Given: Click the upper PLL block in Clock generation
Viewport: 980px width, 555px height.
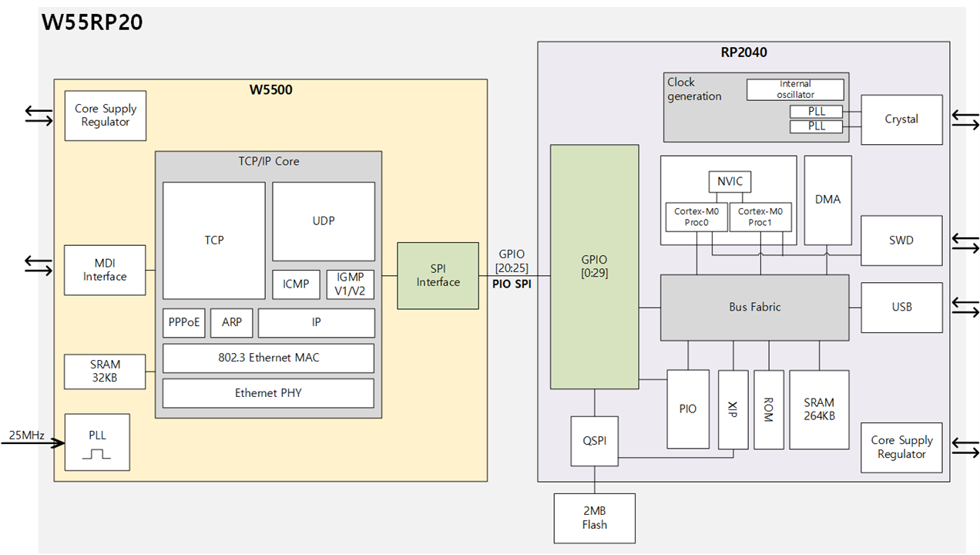Looking at the screenshot, I should (x=817, y=112).
